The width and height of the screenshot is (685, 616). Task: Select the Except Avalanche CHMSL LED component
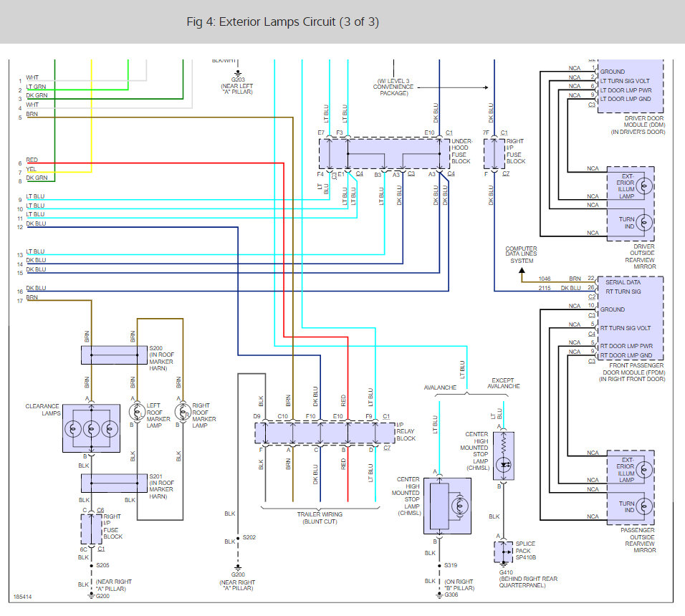504,456
